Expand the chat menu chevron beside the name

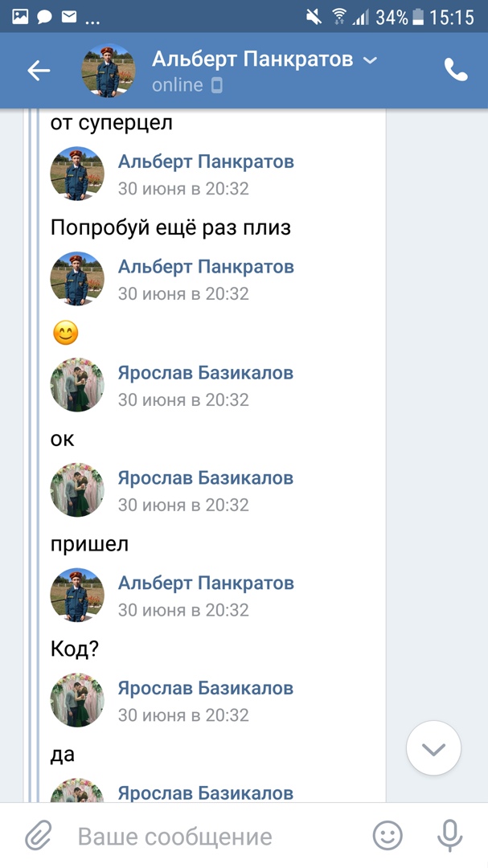(370, 59)
